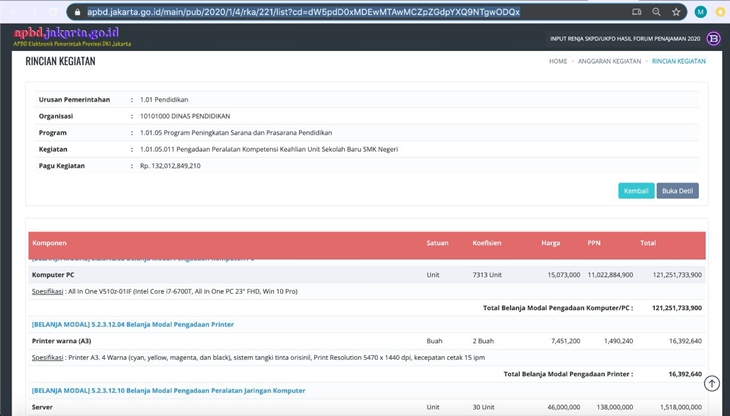Click the Koefisien column header
Screen dimensions: 730x416
click(x=487, y=243)
